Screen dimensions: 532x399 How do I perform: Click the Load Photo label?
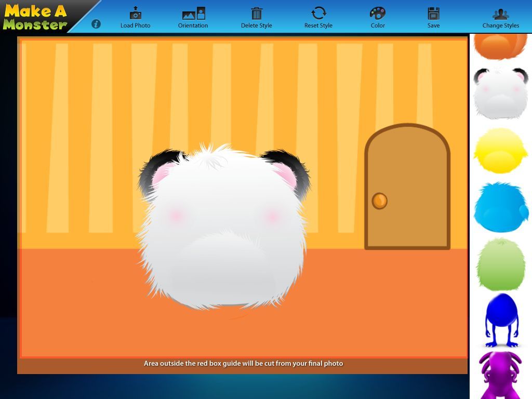tap(136, 25)
